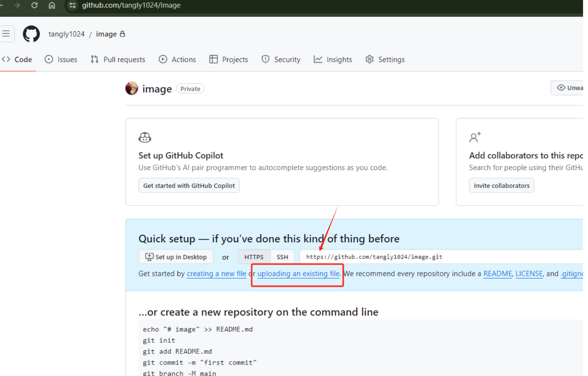Open the Pull requests tab
This screenshot has width=588, height=376.
click(118, 60)
